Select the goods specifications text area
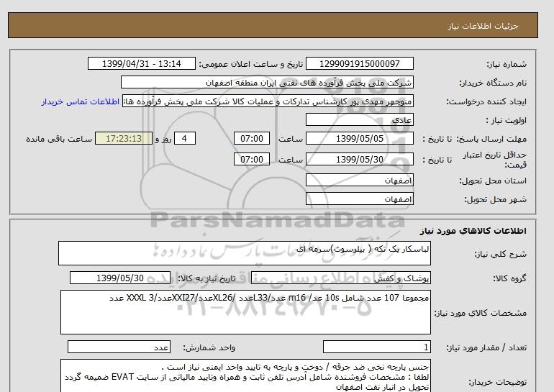 coord(245,312)
